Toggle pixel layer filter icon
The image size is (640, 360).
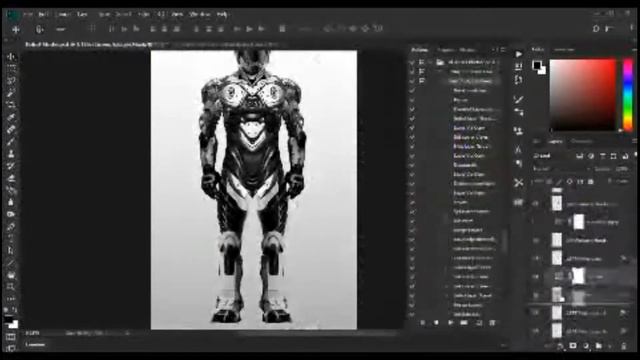[579, 156]
